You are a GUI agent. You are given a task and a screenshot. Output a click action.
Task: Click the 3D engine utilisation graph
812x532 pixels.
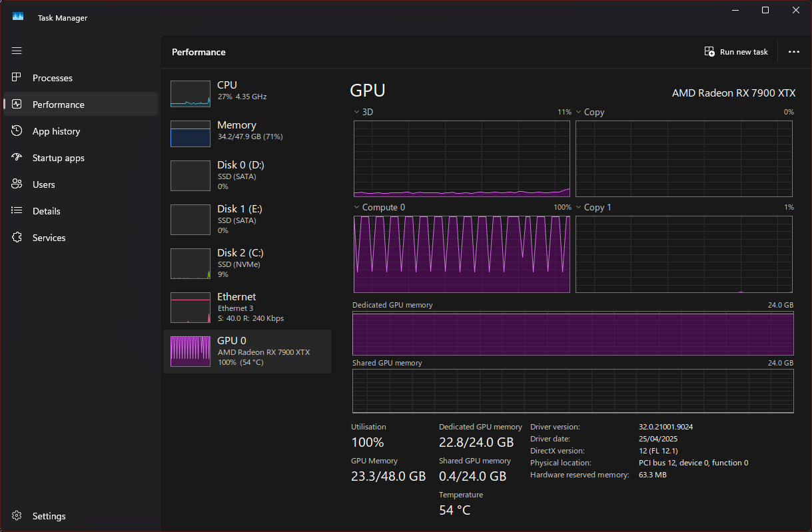pyautogui.click(x=462, y=159)
